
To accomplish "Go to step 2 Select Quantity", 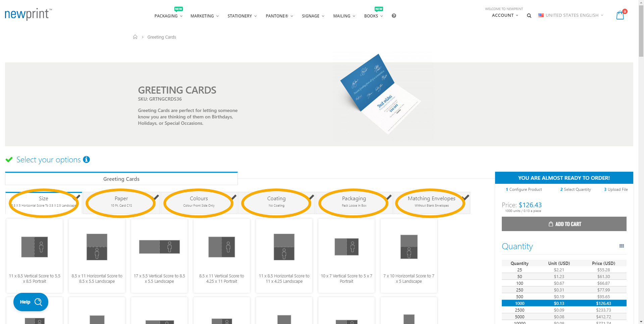I will pyautogui.click(x=576, y=190).
